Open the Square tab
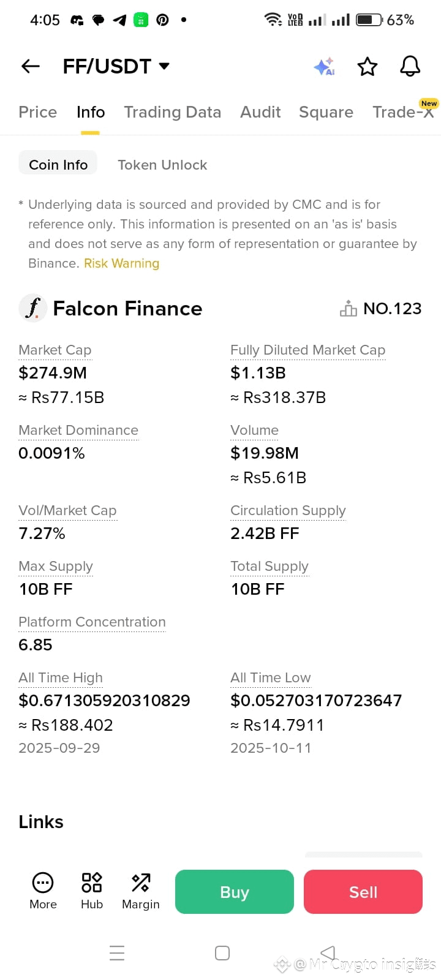This screenshot has width=441, height=980. [x=326, y=112]
